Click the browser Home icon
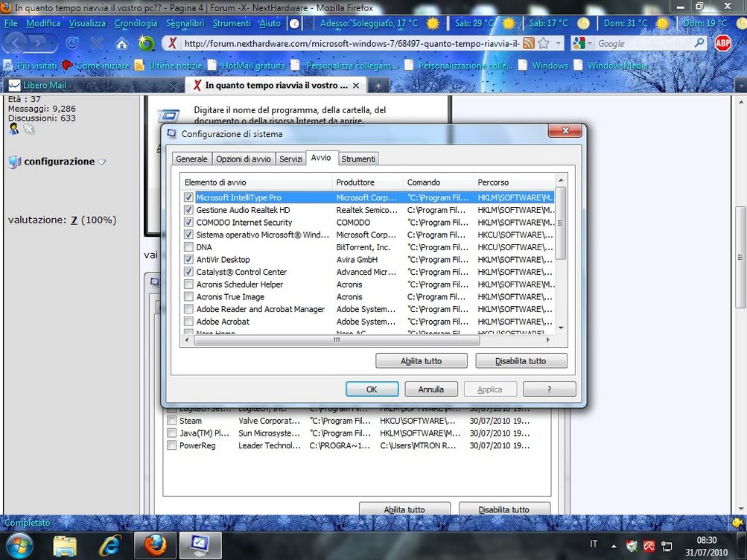Screen dimensions: 747x560 122,44
